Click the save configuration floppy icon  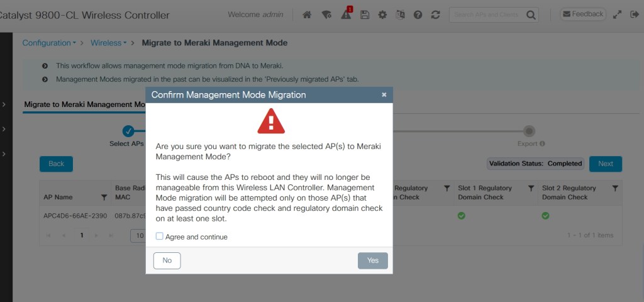coord(364,14)
